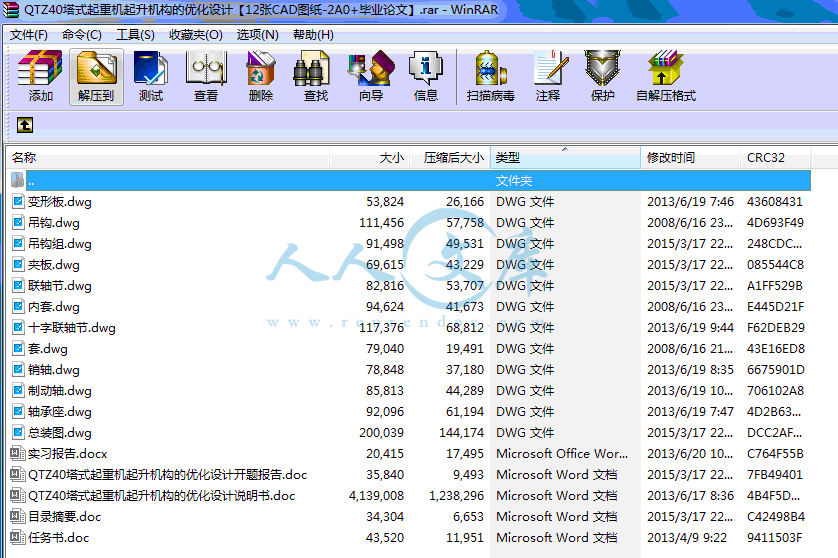Viewport: 838px width, 558px height.
Task: Click file icon of 变形板.dwg
Action: pyautogui.click(x=18, y=202)
